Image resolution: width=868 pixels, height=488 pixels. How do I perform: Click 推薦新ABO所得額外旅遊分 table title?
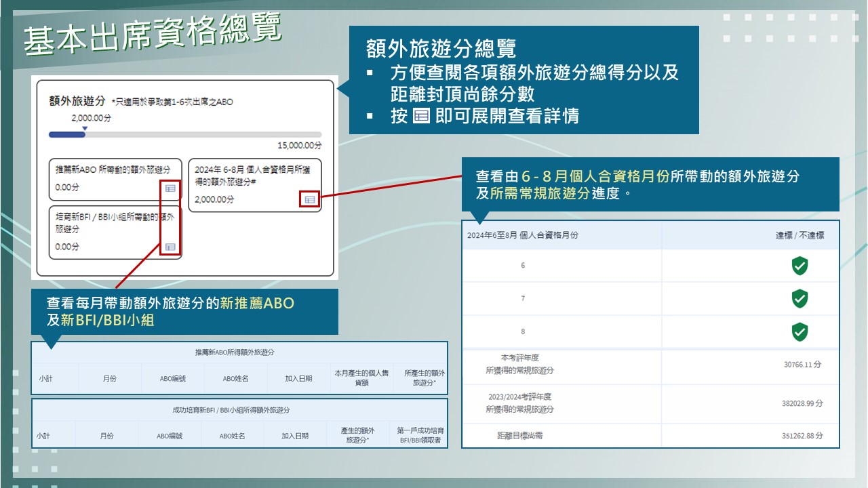(x=234, y=352)
